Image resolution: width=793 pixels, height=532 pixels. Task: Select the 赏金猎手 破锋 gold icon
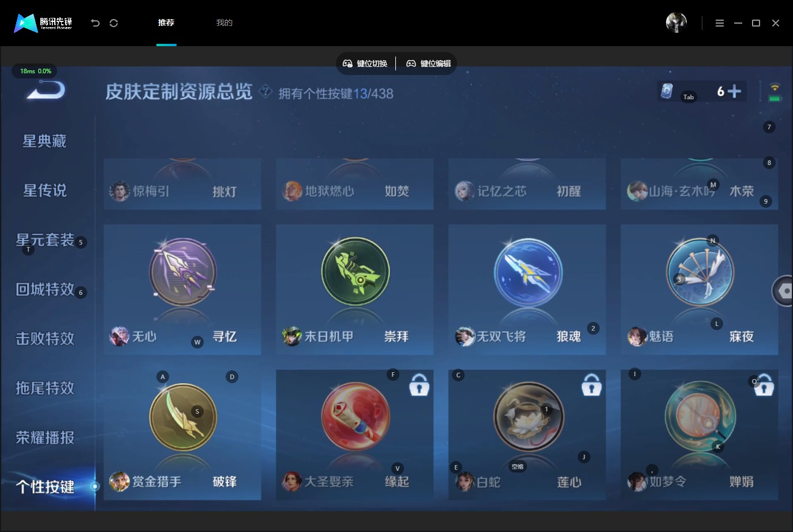pyautogui.click(x=182, y=417)
